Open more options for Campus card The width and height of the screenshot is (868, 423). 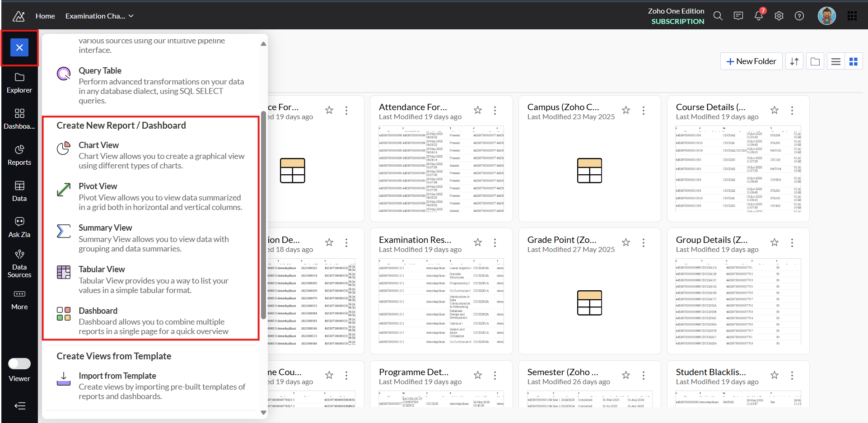(644, 111)
